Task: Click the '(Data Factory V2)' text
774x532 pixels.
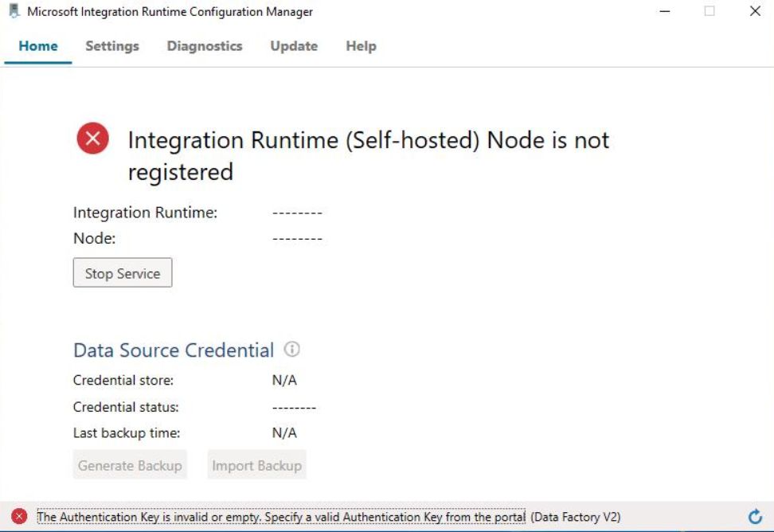Action: pyautogui.click(x=576, y=517)
